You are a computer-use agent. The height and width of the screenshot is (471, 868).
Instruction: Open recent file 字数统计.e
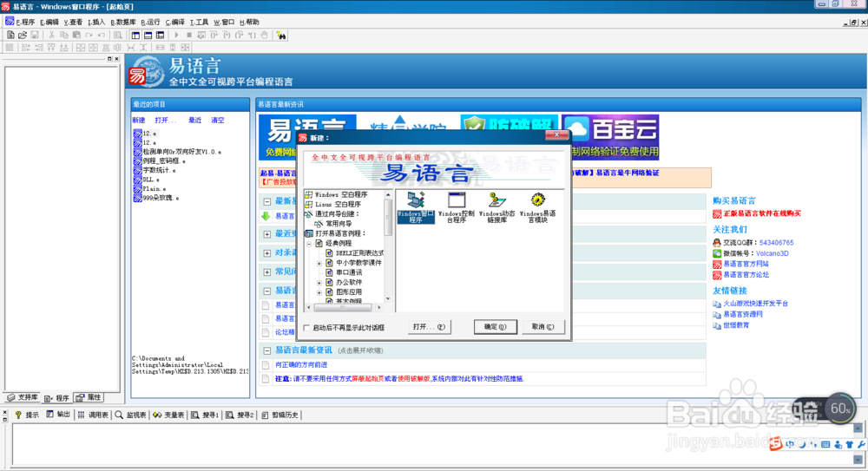click(x=160, y=170)
